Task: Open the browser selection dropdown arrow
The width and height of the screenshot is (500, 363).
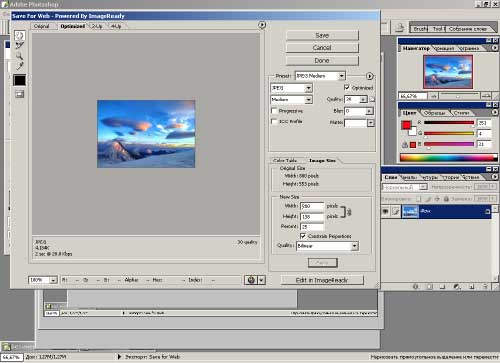Action: pos(262,280)
